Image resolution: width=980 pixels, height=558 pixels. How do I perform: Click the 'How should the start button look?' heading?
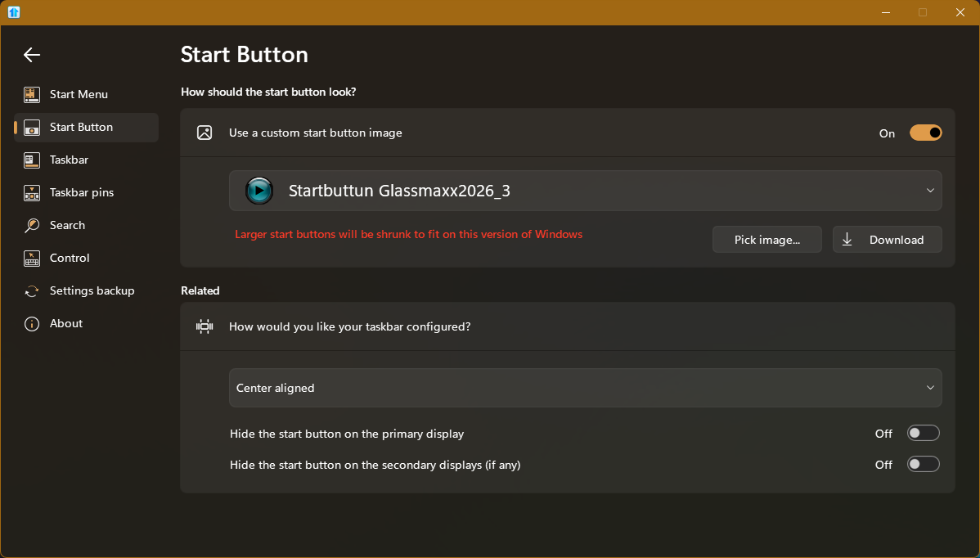(268, 92)
